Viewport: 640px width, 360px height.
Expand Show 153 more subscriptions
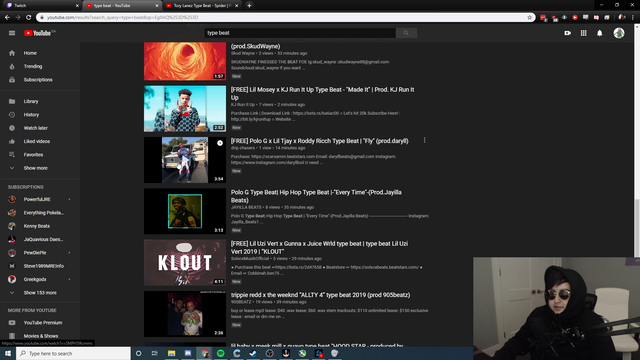[40, 293]
